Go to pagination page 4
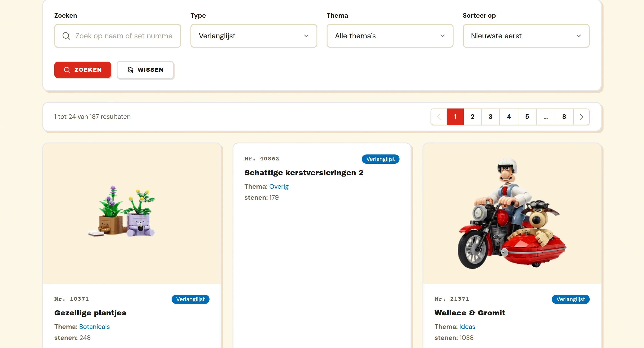This screenshot has width=644, height=348. tap(509, 117)
